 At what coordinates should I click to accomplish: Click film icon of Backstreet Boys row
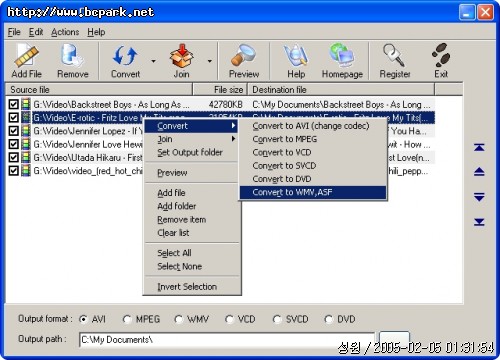(x=26, y=104)
